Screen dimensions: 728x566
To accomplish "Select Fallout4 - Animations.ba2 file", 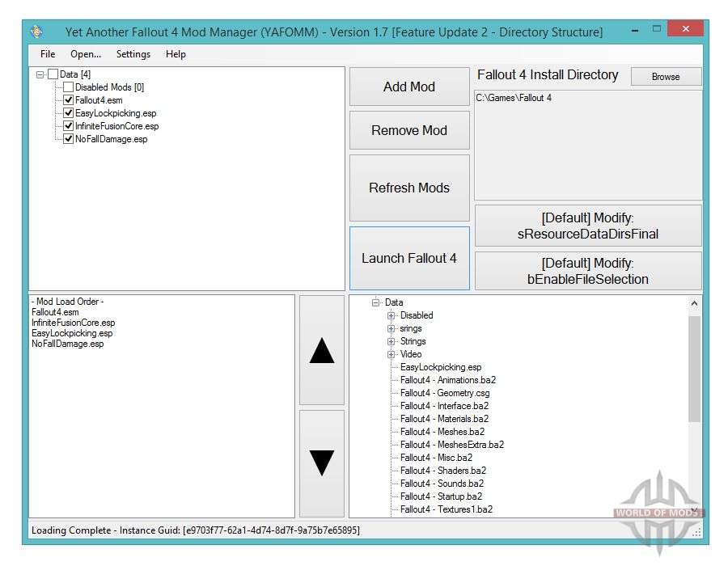I will pos(448,380).
